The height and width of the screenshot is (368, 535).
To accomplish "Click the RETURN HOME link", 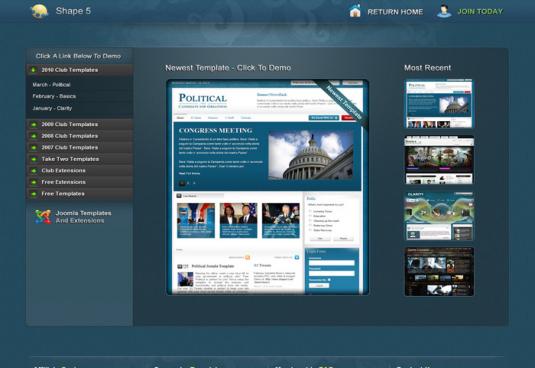I will 395,12.
